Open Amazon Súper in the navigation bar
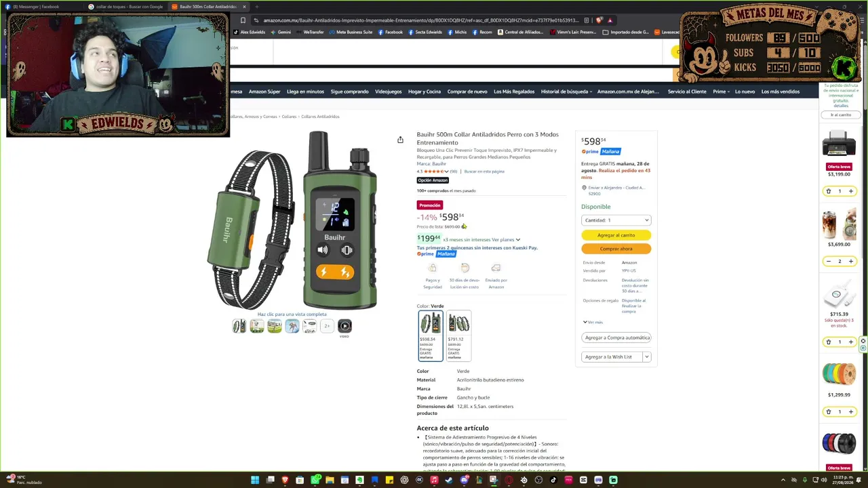Screen dimensions: 868x488 pos(264,91)
